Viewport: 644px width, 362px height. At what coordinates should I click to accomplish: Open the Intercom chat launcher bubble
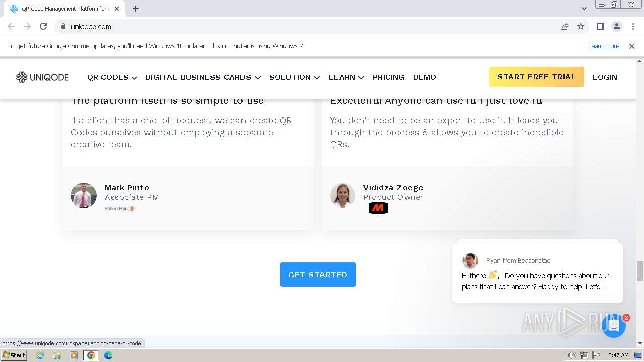(x=613, y=326)
